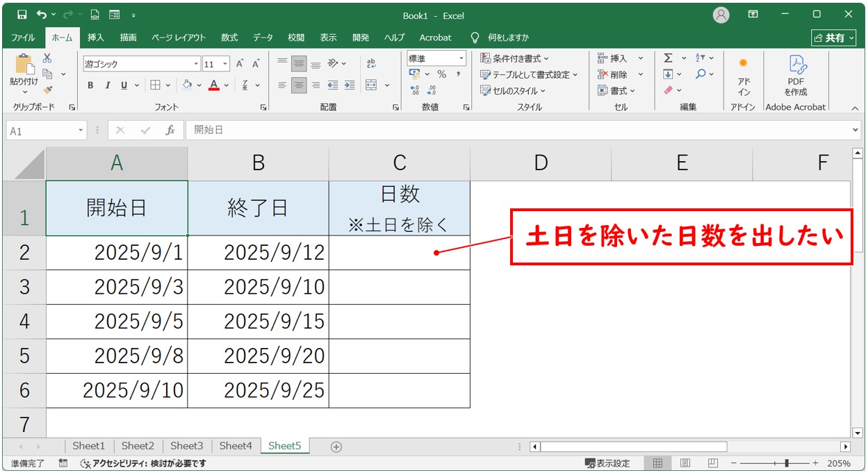Screen dimensions: 868x473
Task: Decrease font size with small A icon
Action: coord(256,64)
